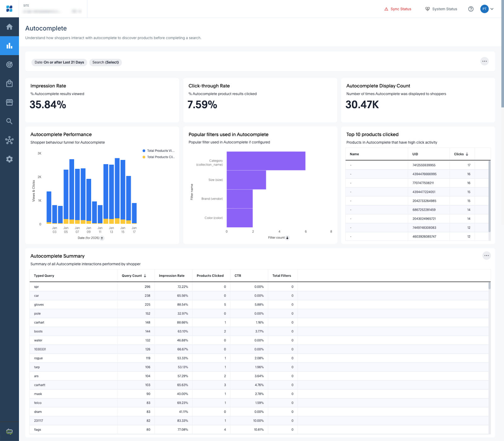Screen dimensions: 504x441
Task: Open the network nodes sidebar icon
Action: [9, 140]
